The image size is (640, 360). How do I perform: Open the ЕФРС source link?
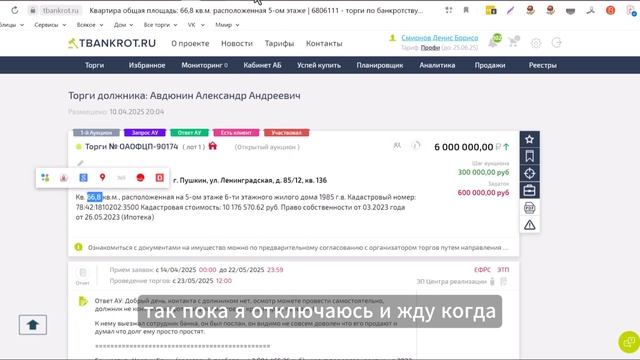482,270
